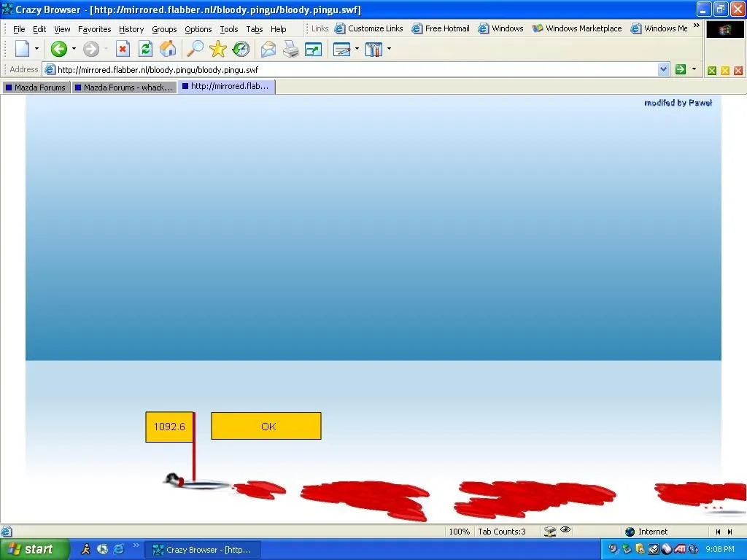Expand the address bar history dropdown
This screenshot has height=560, width=747.
tap(662, 69)
